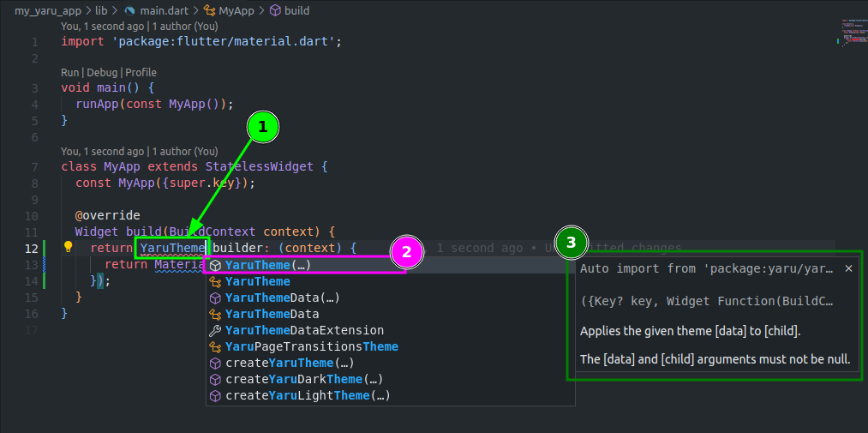This screenshot has height=433, width=868.
Task: Click the Profile CodeLens above main()
Action: pos(141,73)
